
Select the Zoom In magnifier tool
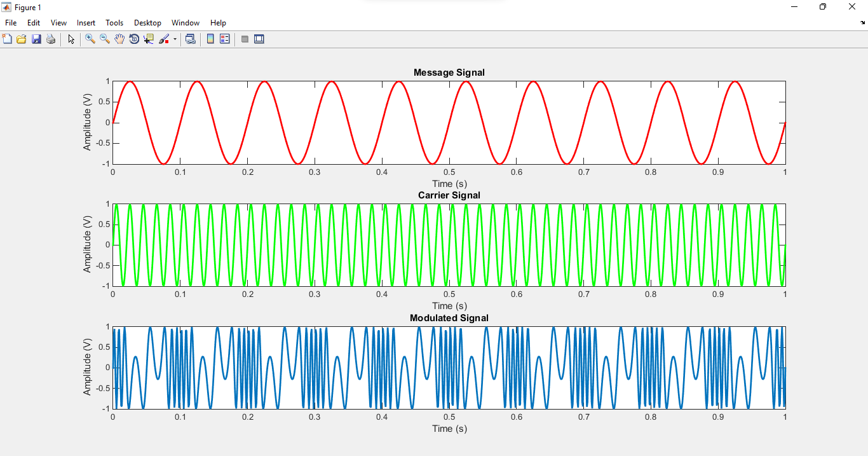90,39
